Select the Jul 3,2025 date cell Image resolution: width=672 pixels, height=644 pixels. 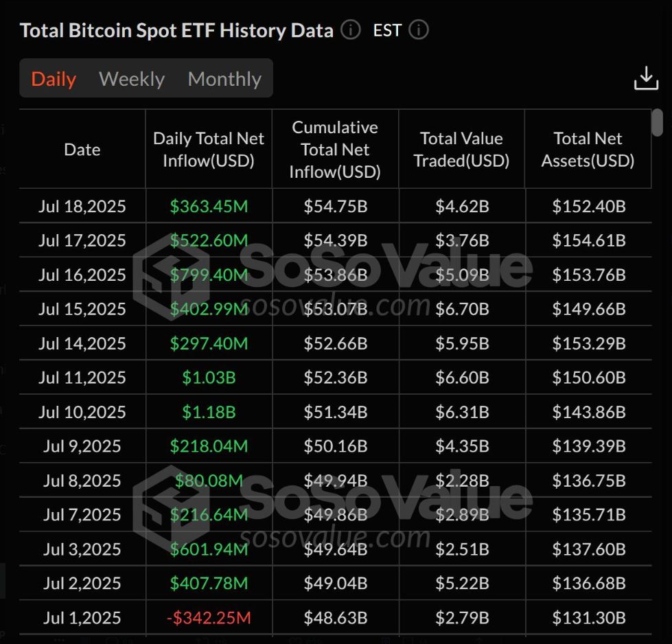82,549
